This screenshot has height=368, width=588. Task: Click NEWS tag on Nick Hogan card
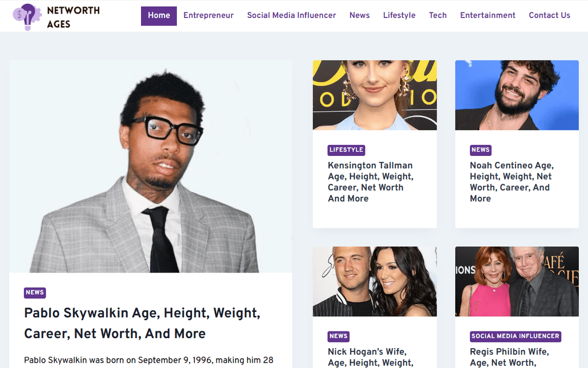click(x=338, y=336)
